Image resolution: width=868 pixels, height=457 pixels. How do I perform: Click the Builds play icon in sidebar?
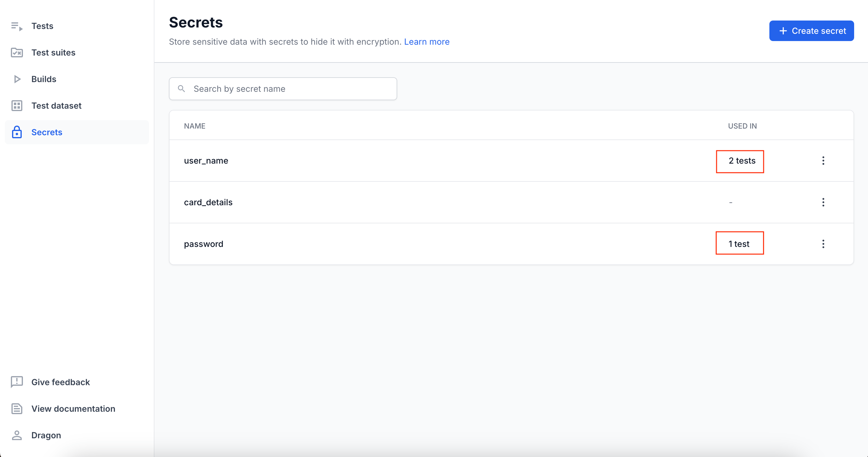click(17, 79)
